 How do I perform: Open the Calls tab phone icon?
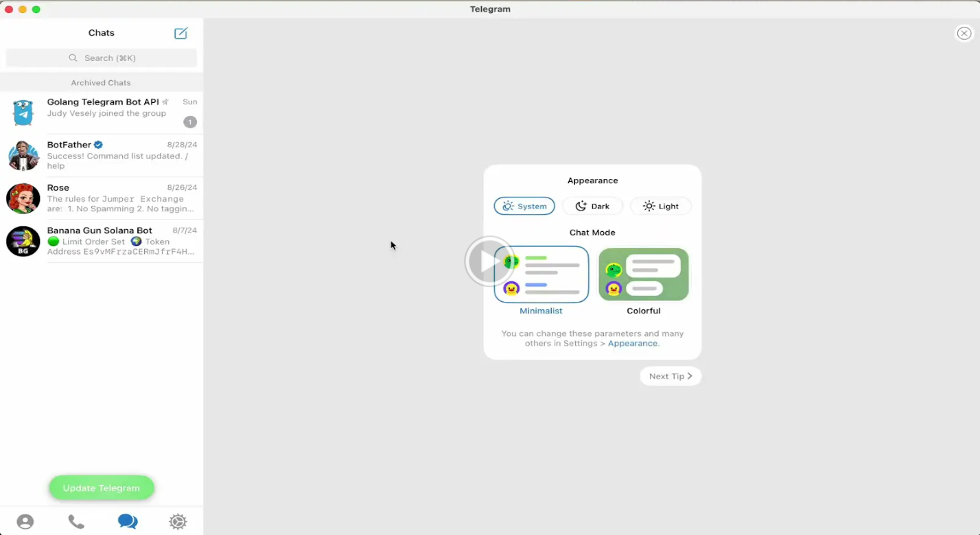click(76, 522)
